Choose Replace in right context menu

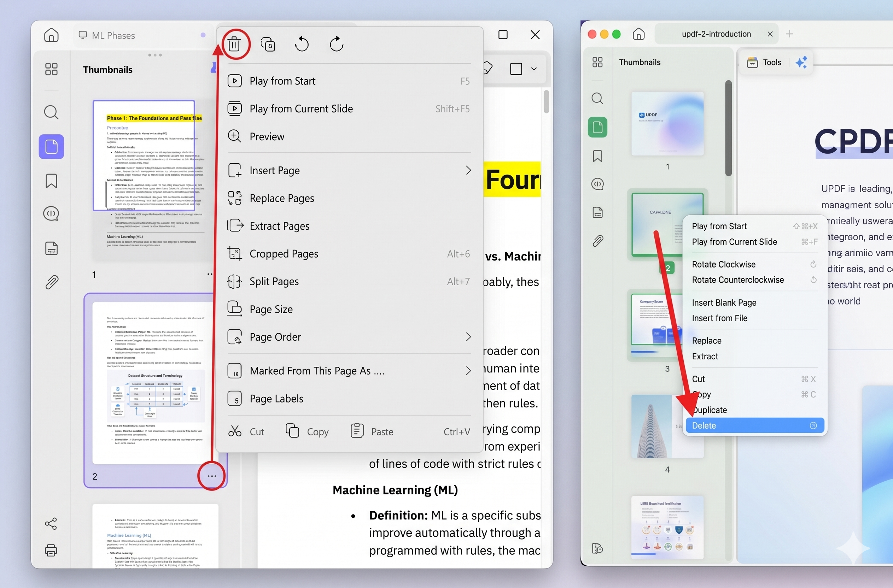[754, 341]
